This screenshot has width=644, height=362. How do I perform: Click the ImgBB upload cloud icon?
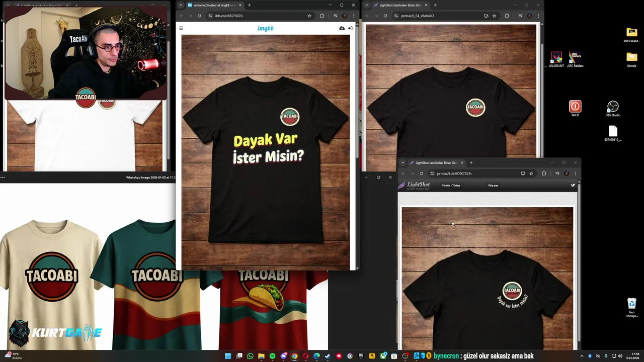pos(342,28)
